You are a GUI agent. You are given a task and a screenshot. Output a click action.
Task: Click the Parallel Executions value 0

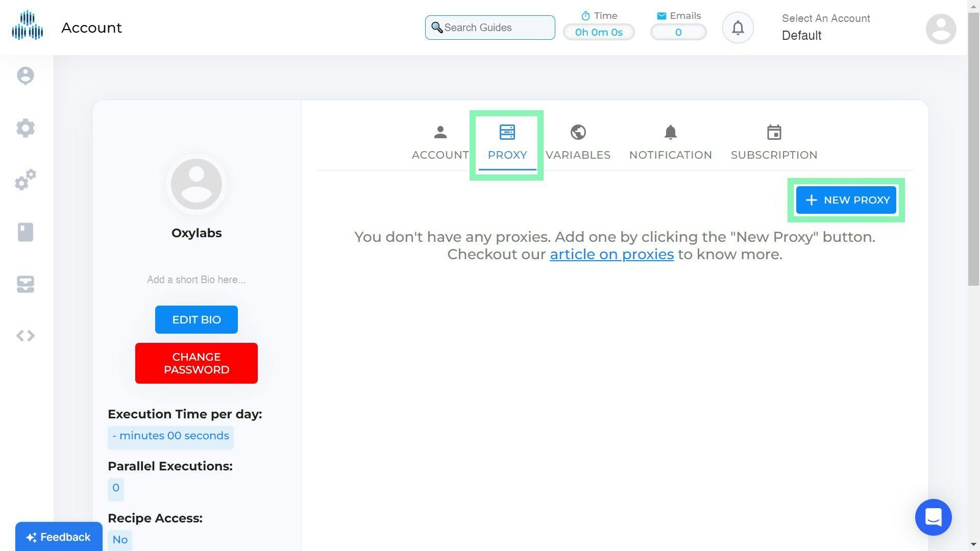(116, 489)
